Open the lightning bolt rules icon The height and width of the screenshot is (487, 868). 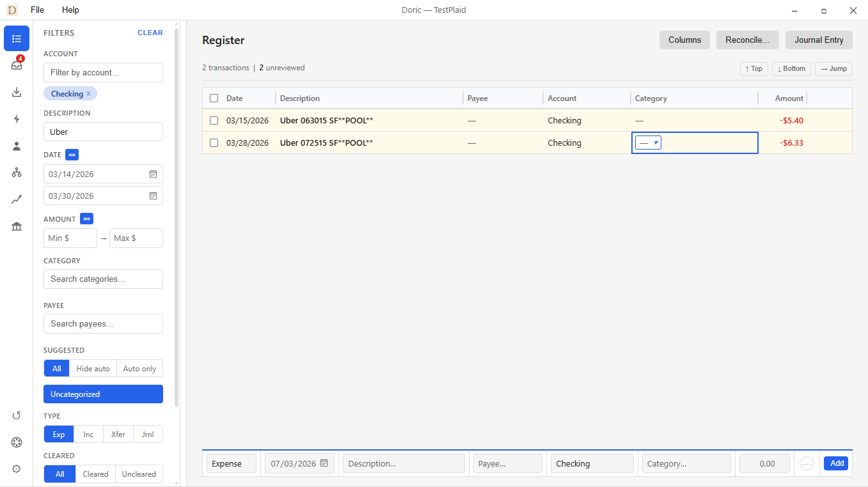point(17,119)
